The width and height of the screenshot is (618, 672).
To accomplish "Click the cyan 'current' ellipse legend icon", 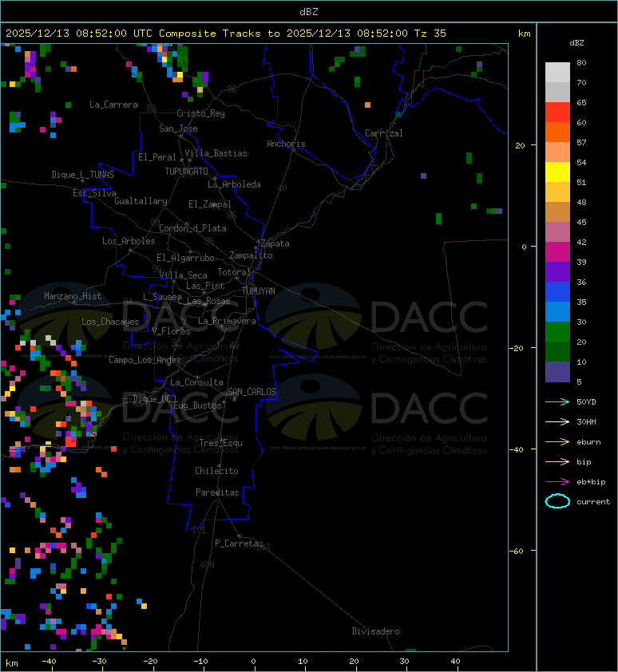I will (x=557, y=501).
